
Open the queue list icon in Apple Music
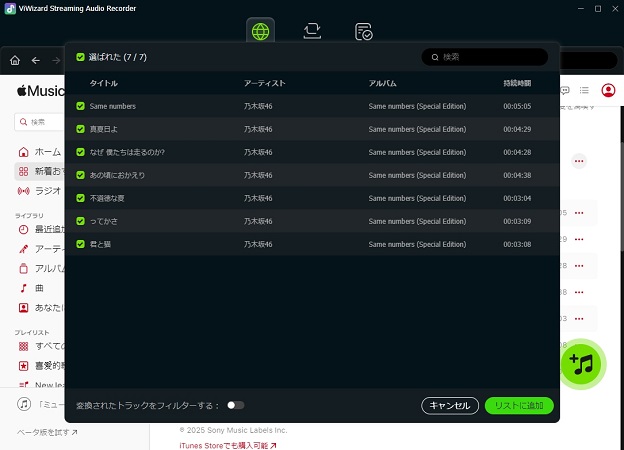click(584, 90)
